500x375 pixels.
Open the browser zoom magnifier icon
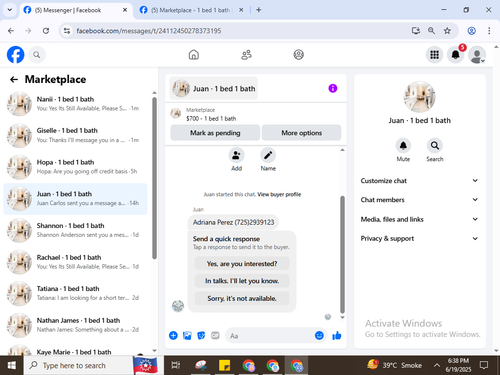tap(431, 31)
